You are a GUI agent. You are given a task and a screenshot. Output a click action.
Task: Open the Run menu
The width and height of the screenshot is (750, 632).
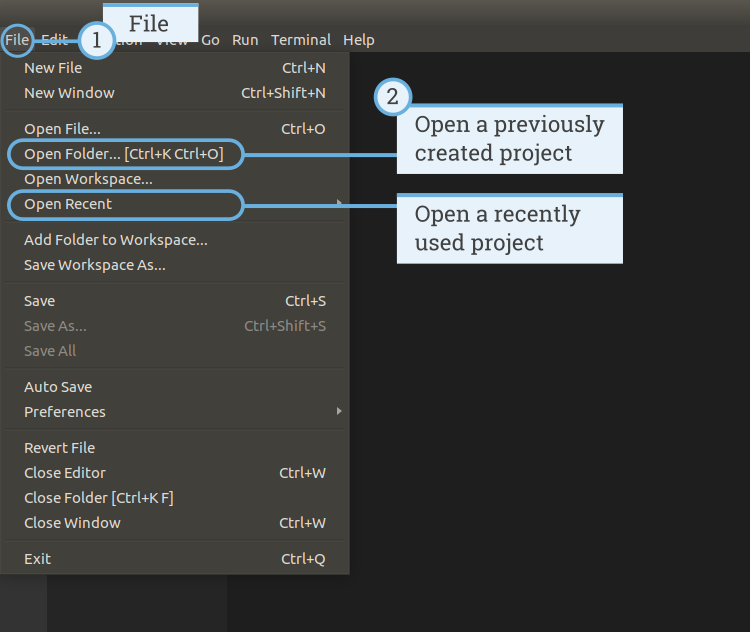coord(245,40)
